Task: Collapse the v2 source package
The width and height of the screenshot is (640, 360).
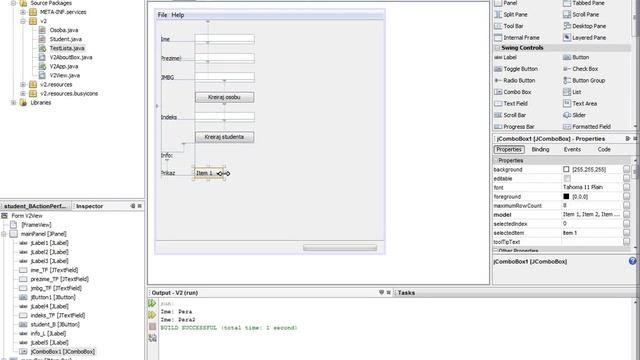Action: click(23, 21)
